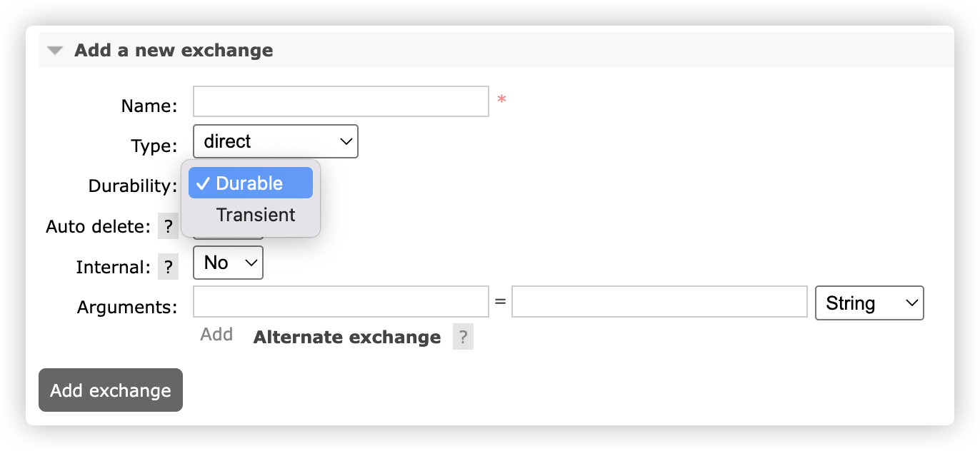Click the exchange Name input field
The height and width of the screenshot is (451, 980).
(341, 101)
